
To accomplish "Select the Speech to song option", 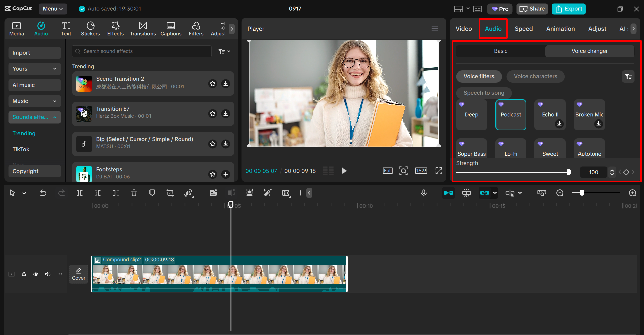I will [483, 93].
